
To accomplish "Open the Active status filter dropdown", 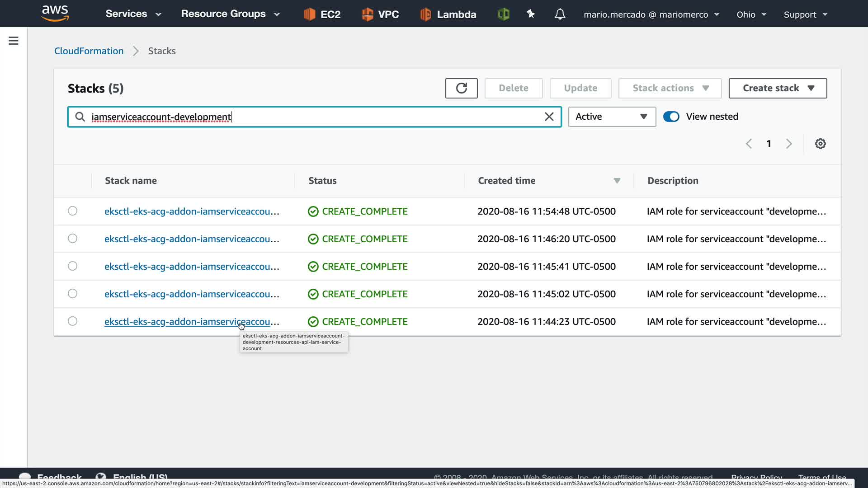I will pyautogui.click(x=612, y=117).
